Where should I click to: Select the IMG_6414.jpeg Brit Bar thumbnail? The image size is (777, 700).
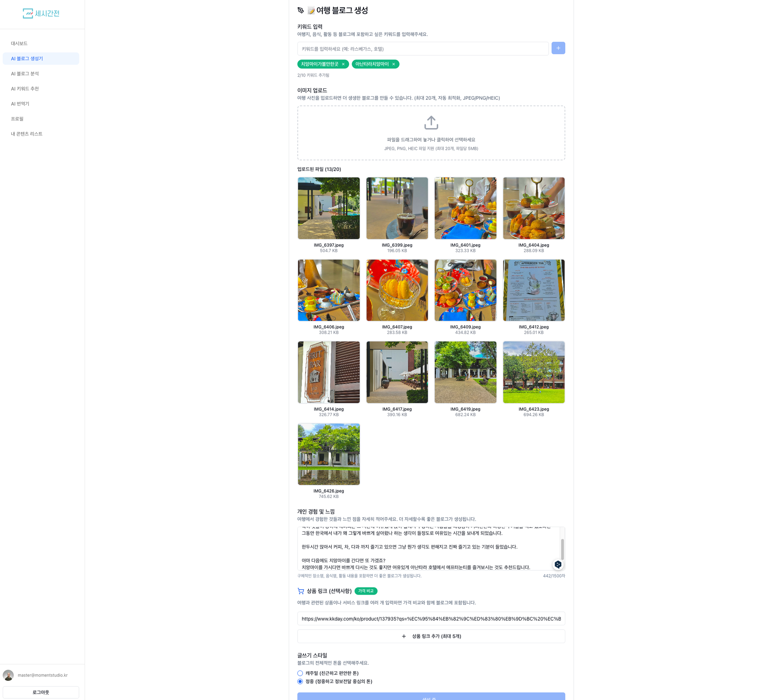point(329,372)
